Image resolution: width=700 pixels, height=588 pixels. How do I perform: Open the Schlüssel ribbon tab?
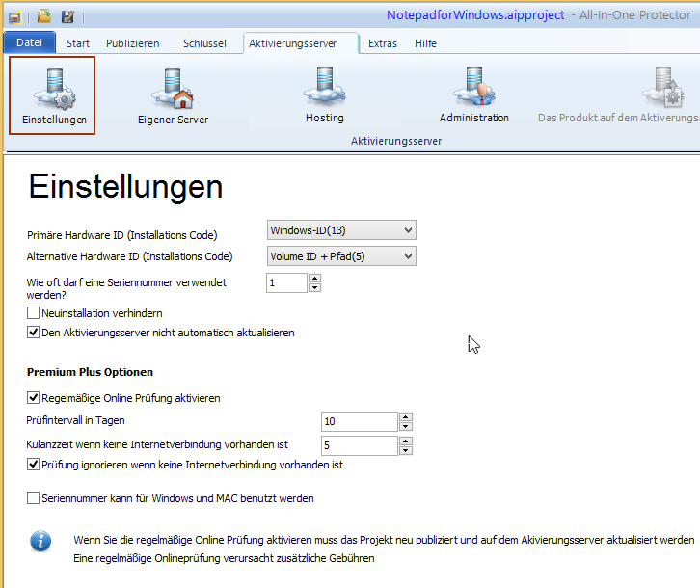point(204,43)
